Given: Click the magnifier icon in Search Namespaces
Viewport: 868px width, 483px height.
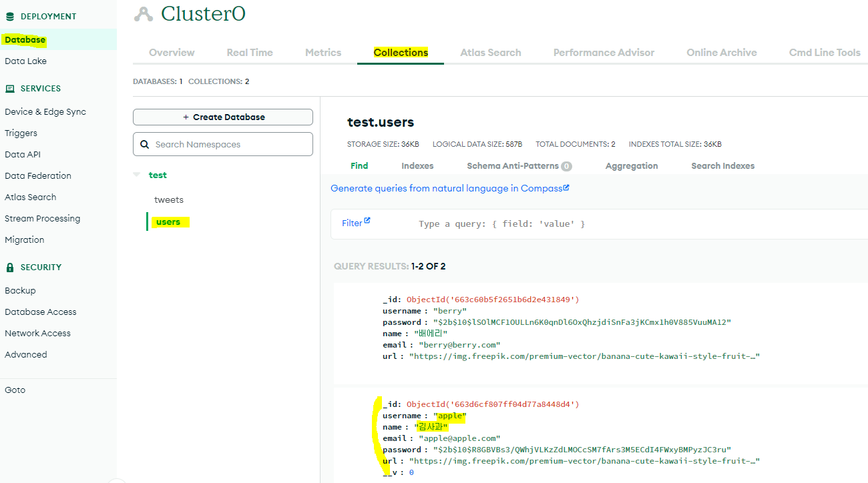Looking at the screenshot, I should (145, 144).
